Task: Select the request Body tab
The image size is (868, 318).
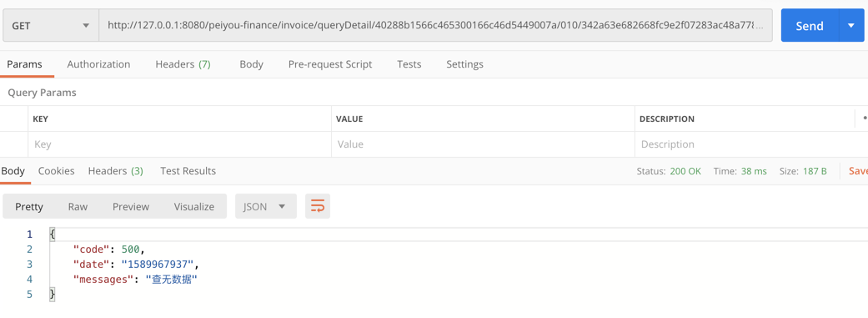Action: pos(251,64)
